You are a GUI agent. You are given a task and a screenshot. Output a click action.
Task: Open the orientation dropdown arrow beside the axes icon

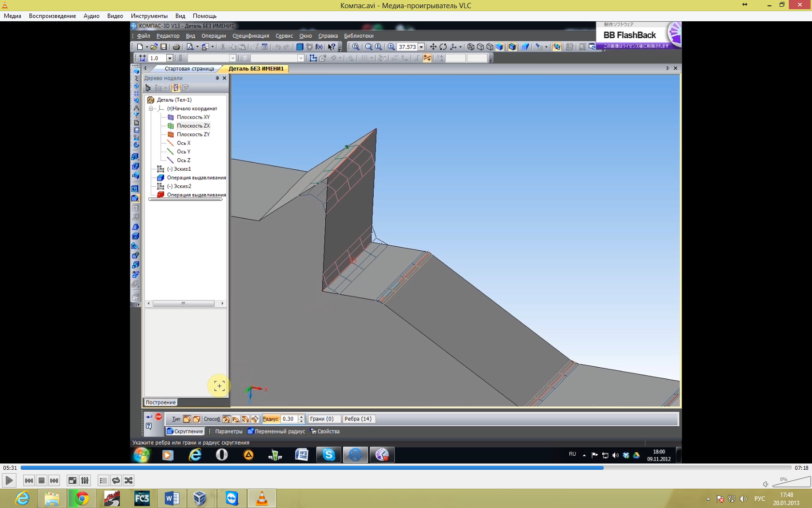[x=460, y=47]
